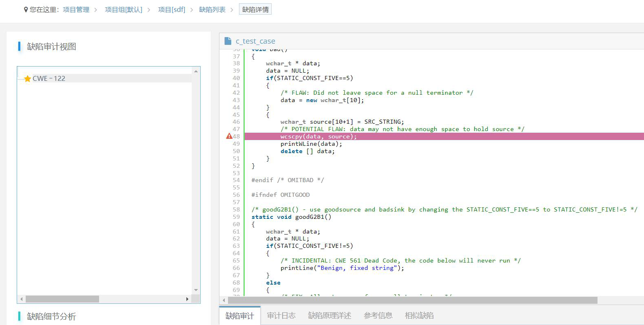Open the 缺陷原理详述 tab

coord(330,316)
